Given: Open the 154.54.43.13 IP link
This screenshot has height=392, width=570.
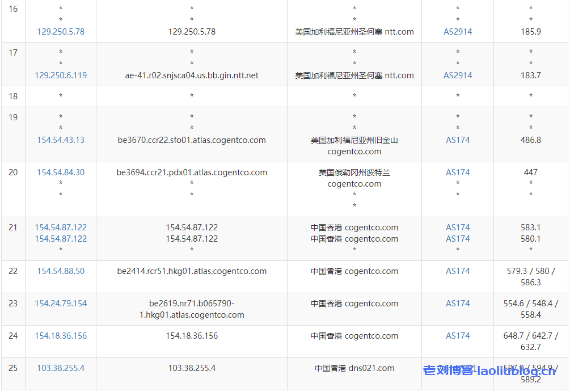Looking at the screenshot, I should [61, 140].
